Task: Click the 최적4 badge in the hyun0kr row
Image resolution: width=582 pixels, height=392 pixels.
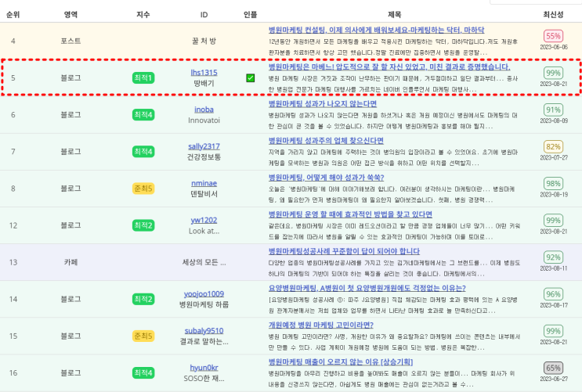Action: tap(143, 372)
